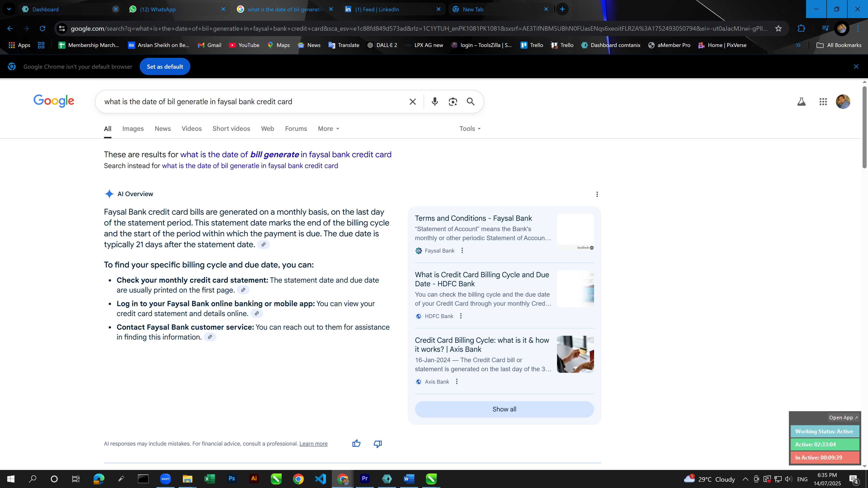
Task: Reload the page
Action: coord(42,28)
